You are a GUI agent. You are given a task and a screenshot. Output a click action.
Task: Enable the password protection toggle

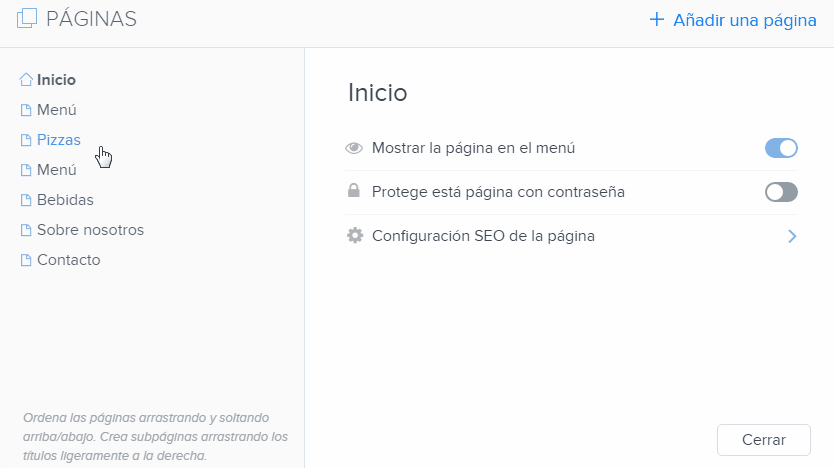click(x=781, y=192)
